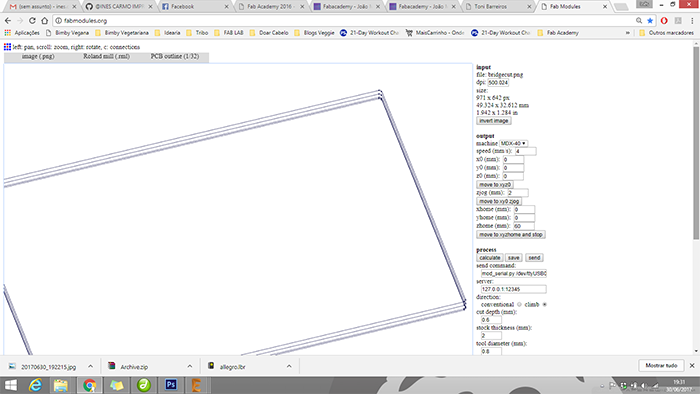Open the FAB LAB bookmark folder
The height and width of the screenshot is (394, 700).
coord(229,33)
